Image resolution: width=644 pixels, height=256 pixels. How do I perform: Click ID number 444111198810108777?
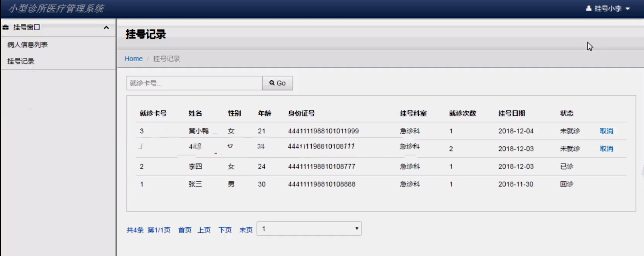pos(321,166)
